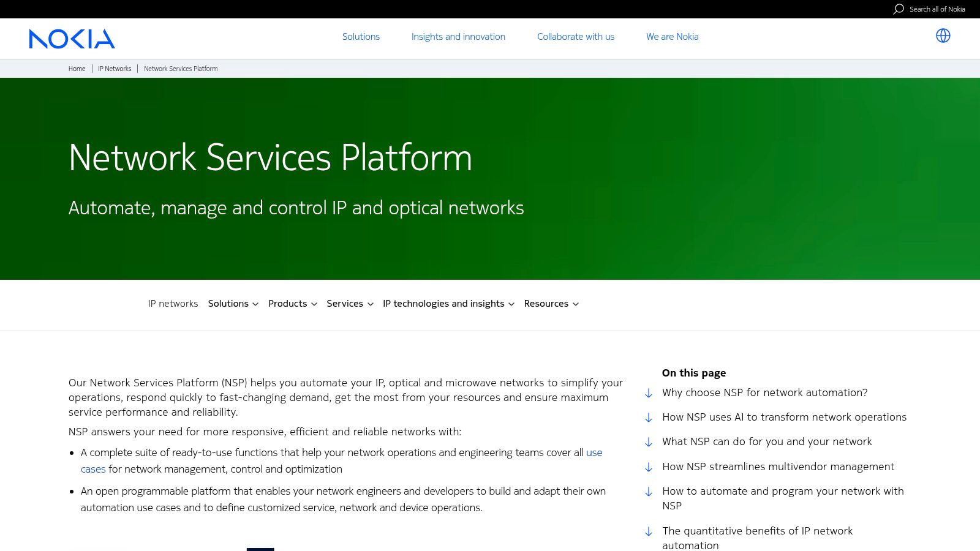Click the Nokia logo
Image resolution: width=980 pixels, height=551 pixels.
72,39
